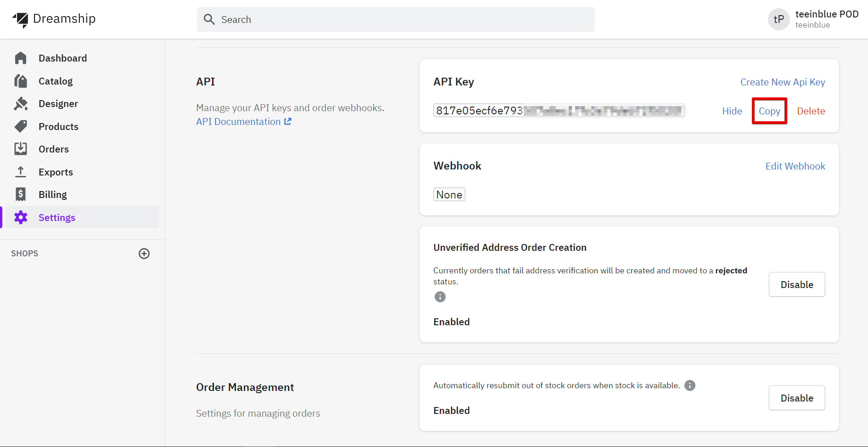
Task: Click the Orders inbox icon
Action: coord(21,149)
